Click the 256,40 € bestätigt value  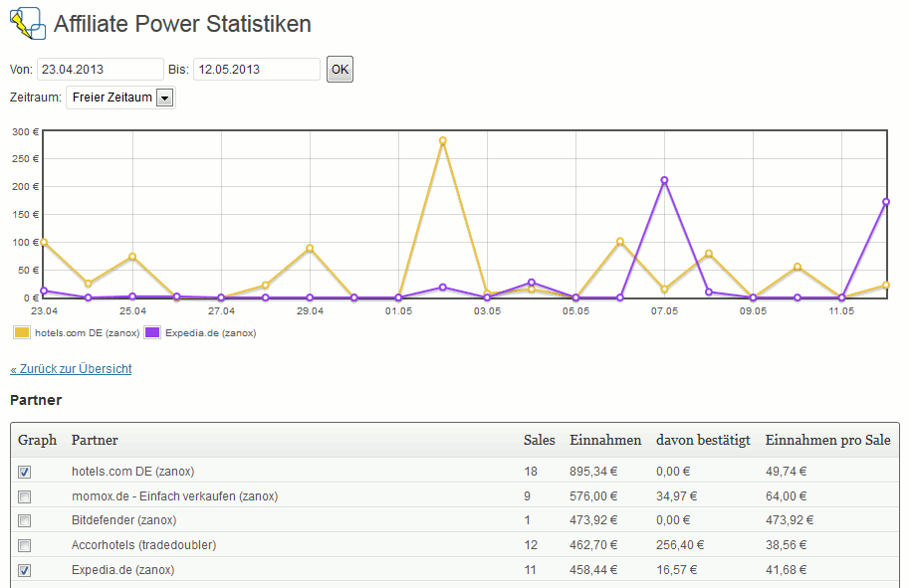(680, 545)
